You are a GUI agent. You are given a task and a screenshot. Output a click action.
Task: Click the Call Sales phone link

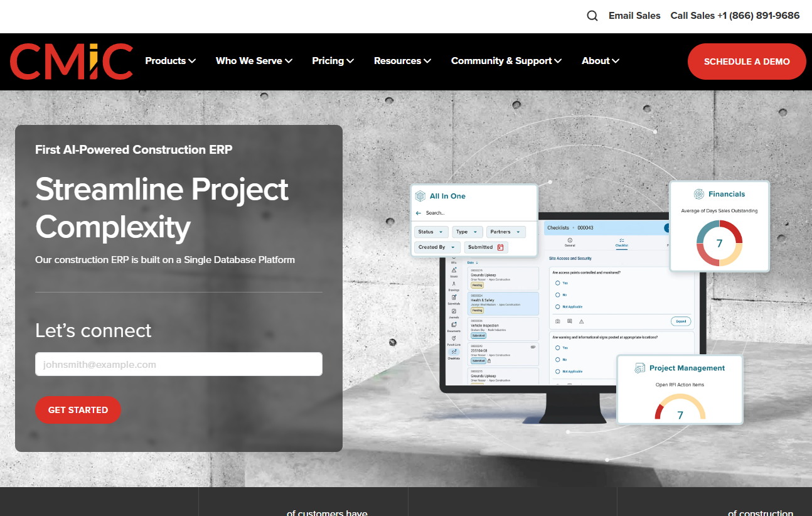[735, 16]
